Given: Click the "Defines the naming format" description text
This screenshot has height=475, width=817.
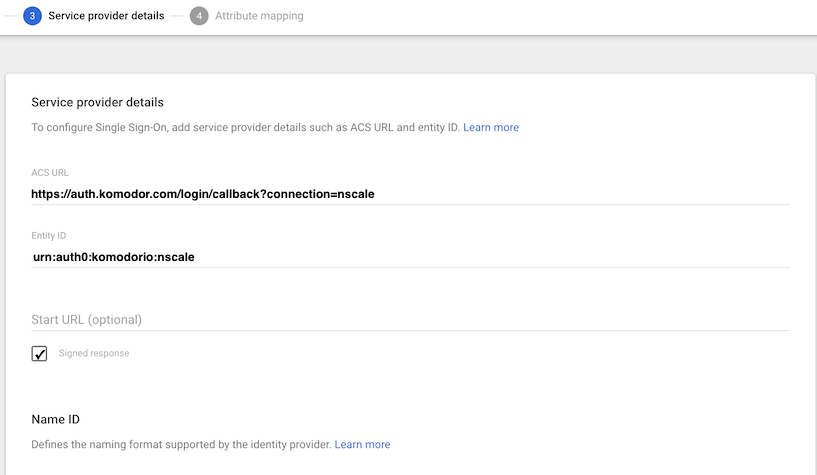Looking at the screenshot, I should pyautogui.click(x=181, y=444).
